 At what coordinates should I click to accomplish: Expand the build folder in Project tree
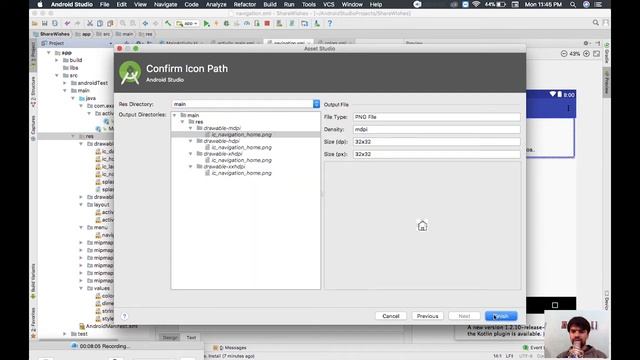tap(57, 60)
